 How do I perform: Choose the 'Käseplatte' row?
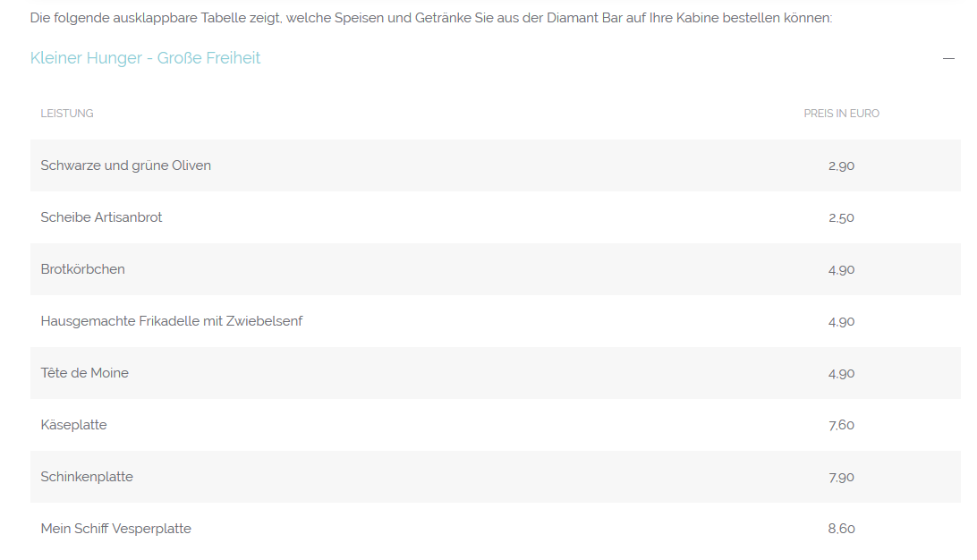74,425
